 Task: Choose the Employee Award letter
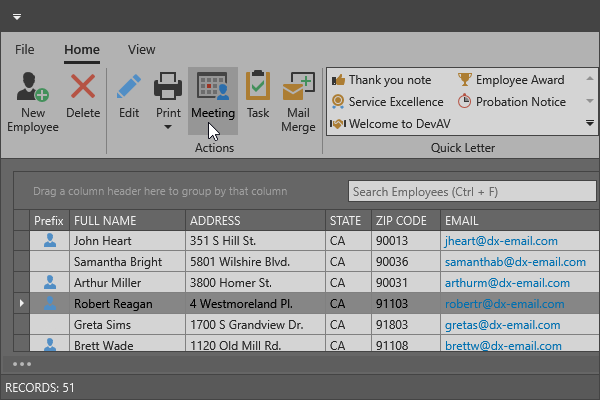(x=511, y=80)
